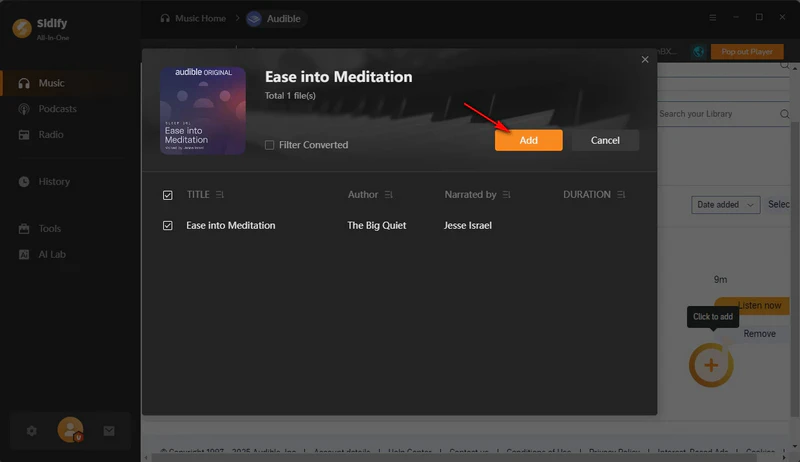Click the Tools toolbox icon
The width and height of the screenshot is (800, 462).
coord(24,229)
